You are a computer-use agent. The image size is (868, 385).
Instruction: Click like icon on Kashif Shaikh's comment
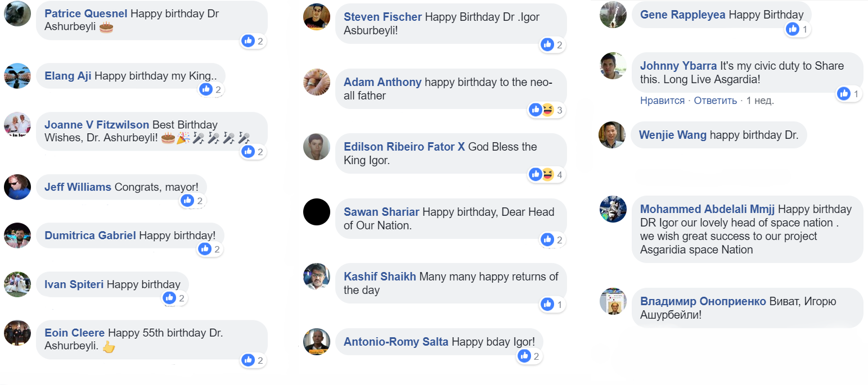547,304
